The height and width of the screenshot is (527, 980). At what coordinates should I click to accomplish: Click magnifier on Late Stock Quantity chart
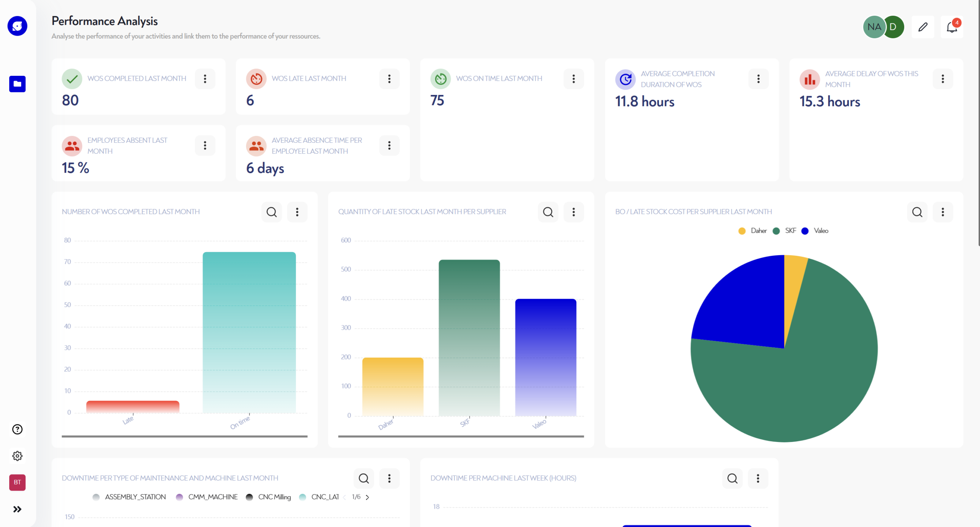coord(548,212)
